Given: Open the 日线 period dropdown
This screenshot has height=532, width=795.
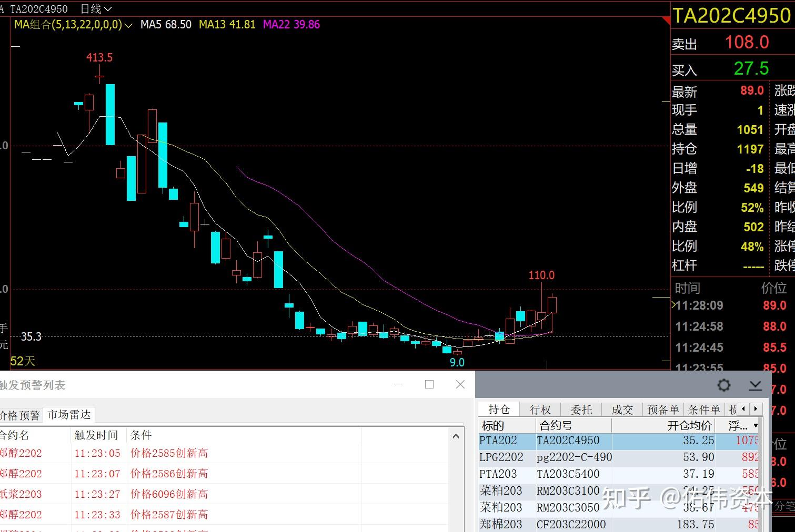Looking at the screenshot, I should point(96,9).
